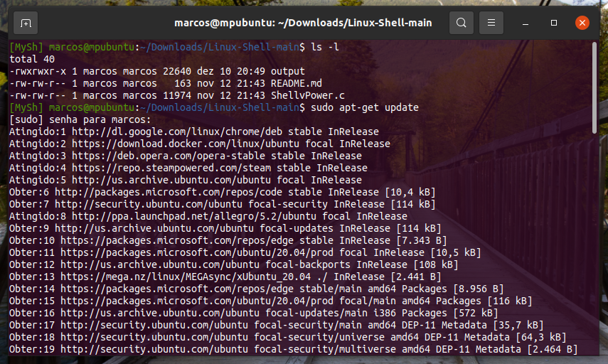Click the 'ls -l' command text
The height and width of the screenshot is (364, 608).
[325, 48]
